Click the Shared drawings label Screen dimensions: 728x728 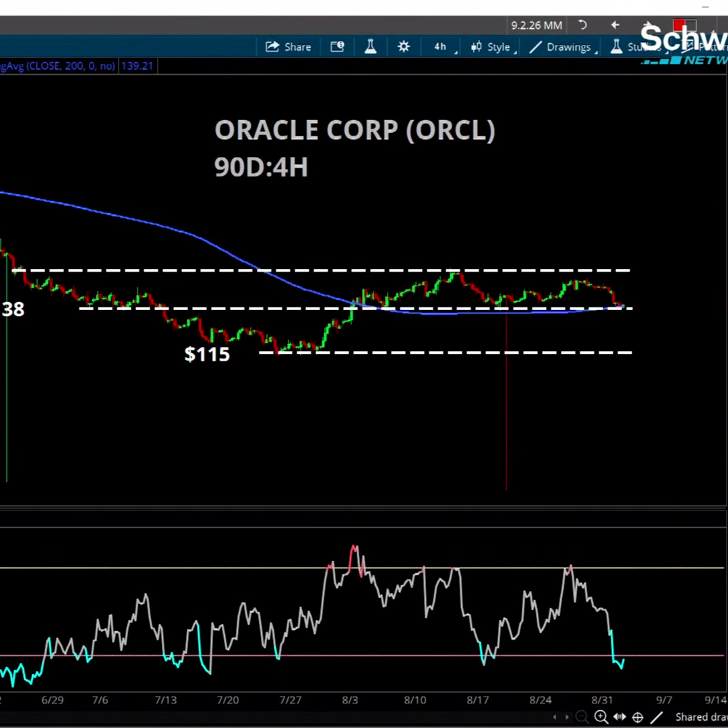coord(702,717)
